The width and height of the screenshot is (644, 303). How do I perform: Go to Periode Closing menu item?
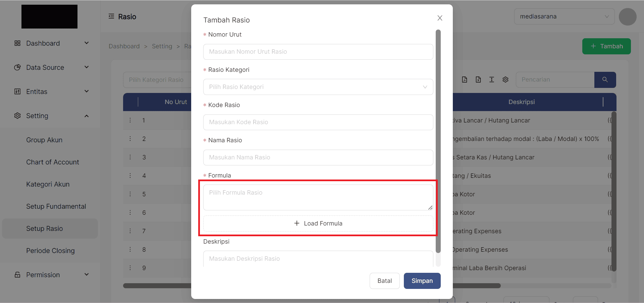(50, 251)
